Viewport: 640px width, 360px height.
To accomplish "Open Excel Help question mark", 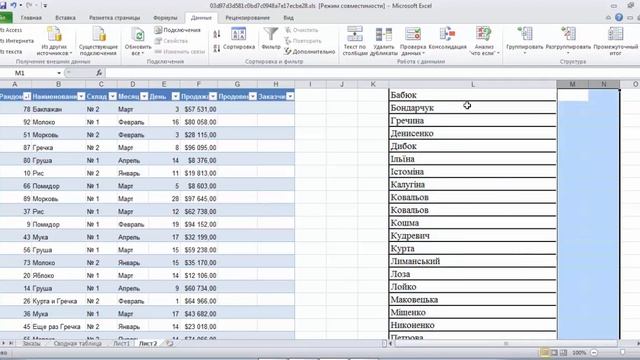I will coord(619,18).
